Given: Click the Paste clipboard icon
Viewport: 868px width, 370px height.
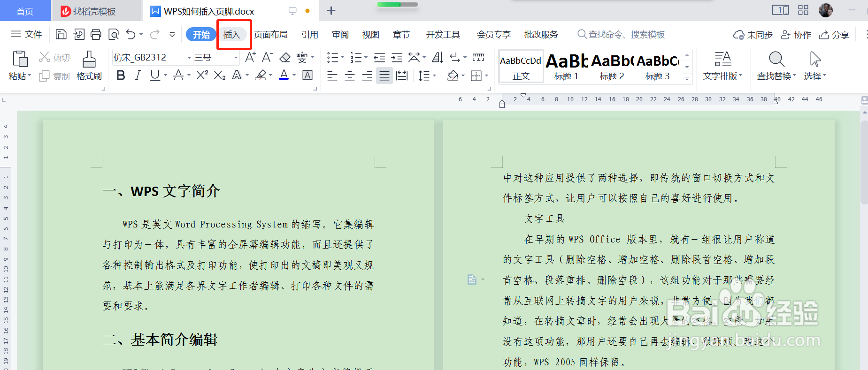Looking at the screenshot, I should tap(20, 59).
